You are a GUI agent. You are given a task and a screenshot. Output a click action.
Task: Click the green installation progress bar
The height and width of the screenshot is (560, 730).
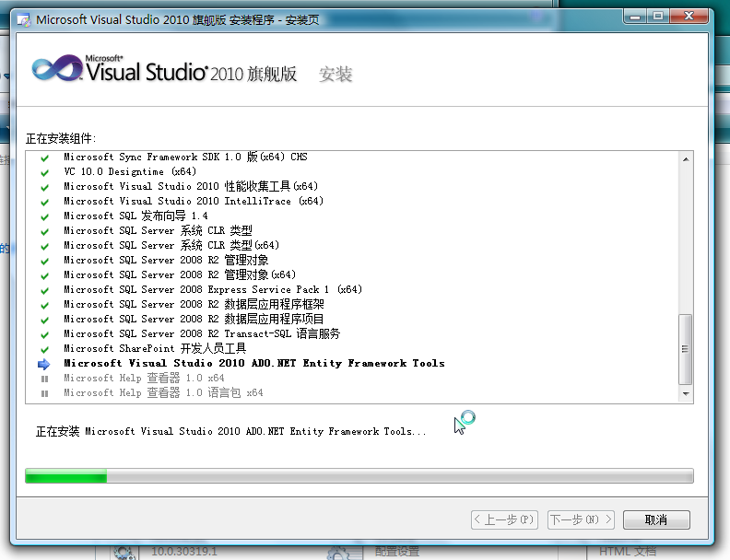[66, 476]
